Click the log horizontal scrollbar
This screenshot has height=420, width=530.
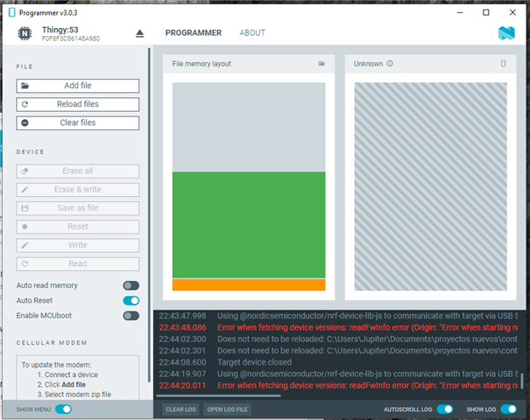tap(218, 395)
